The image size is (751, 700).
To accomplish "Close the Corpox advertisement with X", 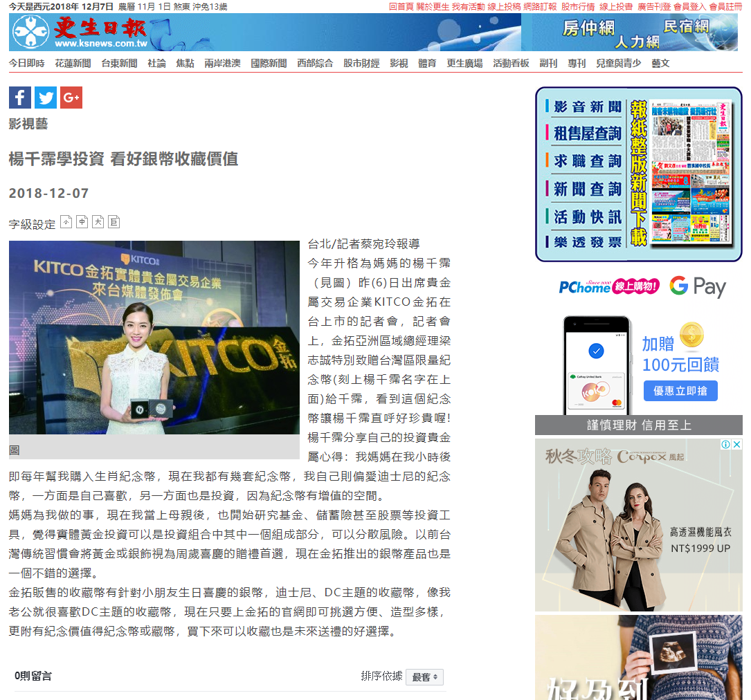I will point(736,445).
